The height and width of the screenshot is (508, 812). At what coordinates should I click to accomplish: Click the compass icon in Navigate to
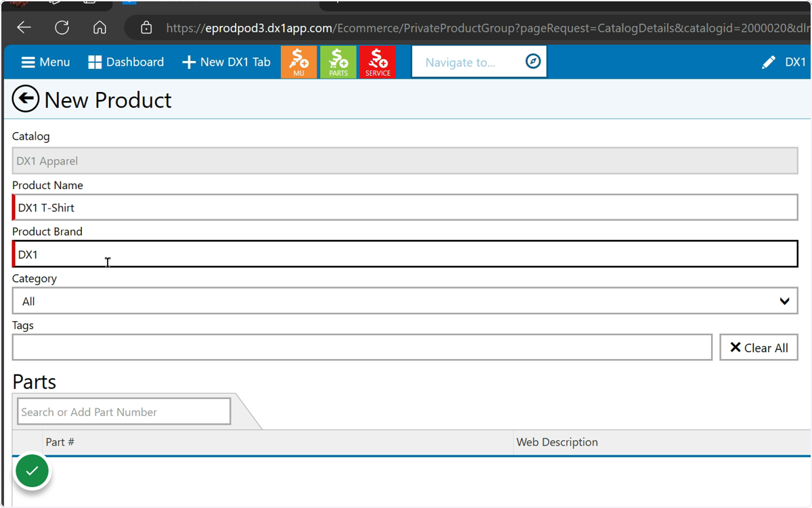(x=533, y=62)
